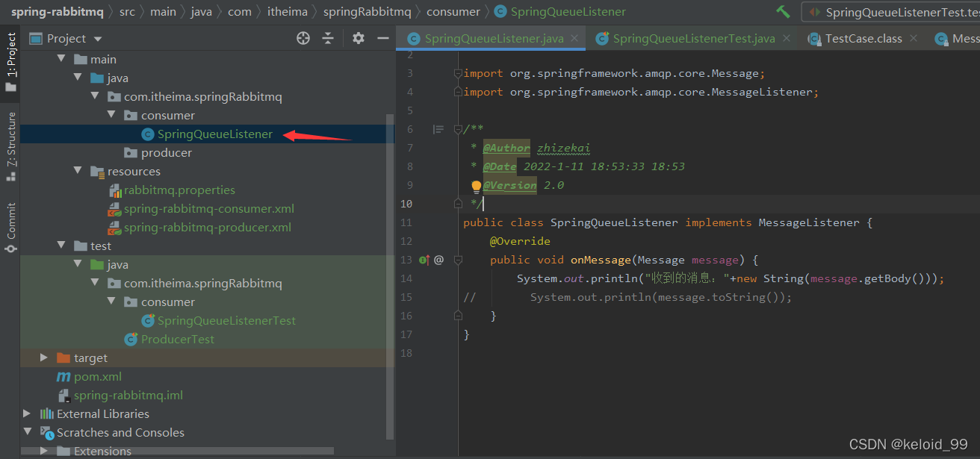This screenshot has width=980, height=459.
Task: Click the Build project hammer icon
Action: click(783, 11)
